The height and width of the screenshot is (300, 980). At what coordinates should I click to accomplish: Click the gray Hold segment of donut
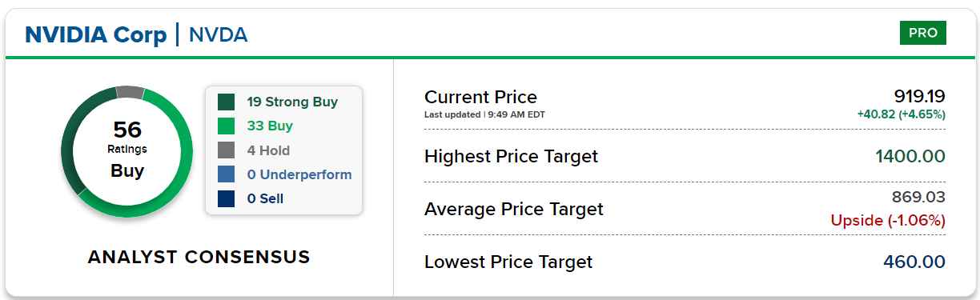[130, 91]
